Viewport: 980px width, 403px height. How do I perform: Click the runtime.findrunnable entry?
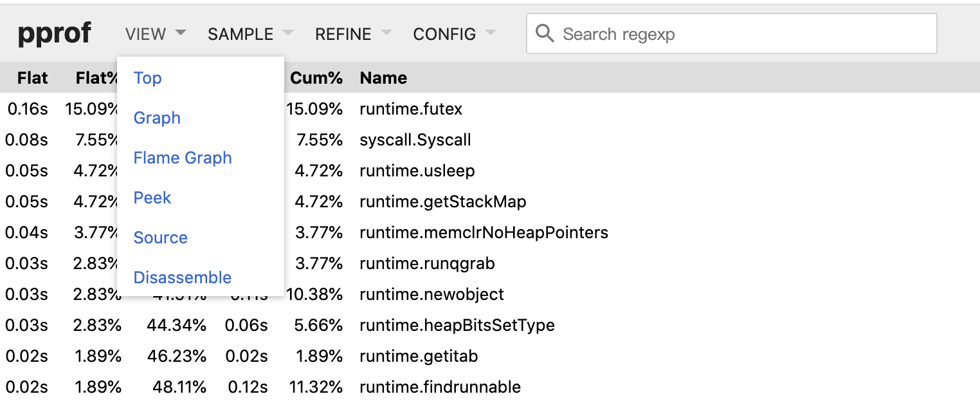point(440,387)
